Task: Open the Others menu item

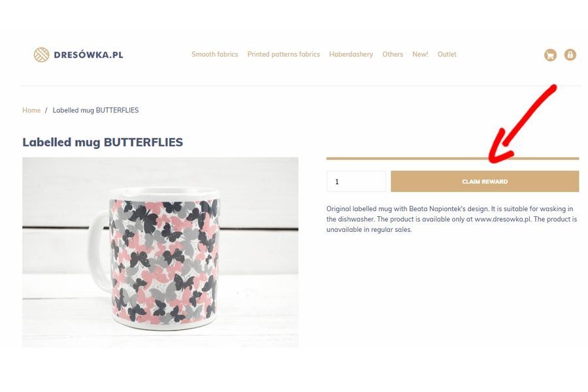Action: [393, 54]
